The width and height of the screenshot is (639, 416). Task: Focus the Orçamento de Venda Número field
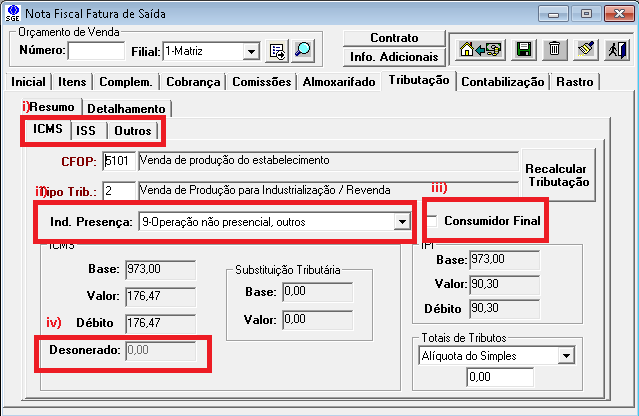point(95,51)
